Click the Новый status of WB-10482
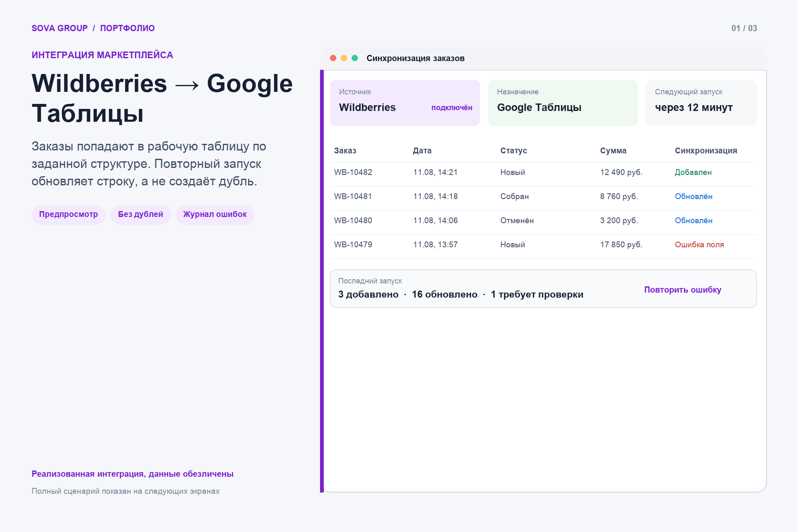798x532 pixels. [x=512, y=172]
